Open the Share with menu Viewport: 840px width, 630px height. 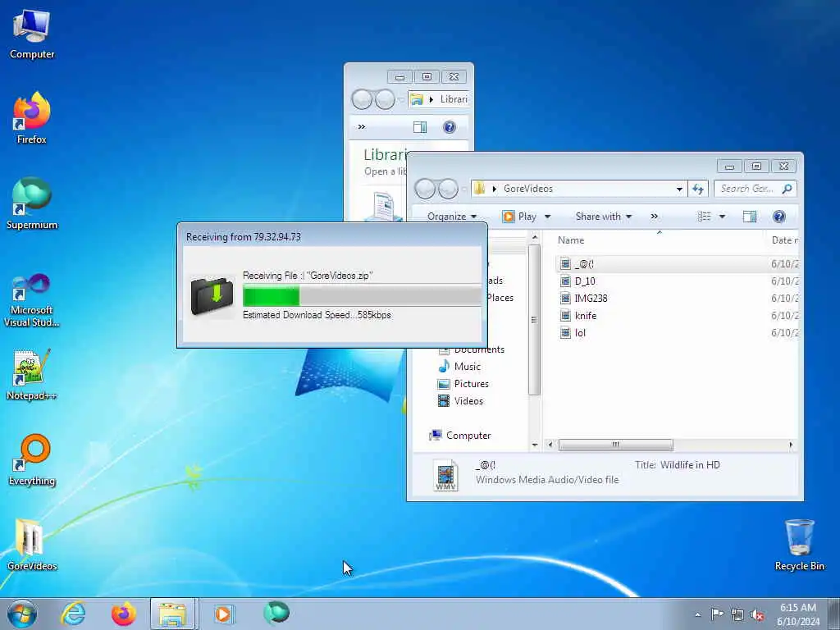(604, 217)
